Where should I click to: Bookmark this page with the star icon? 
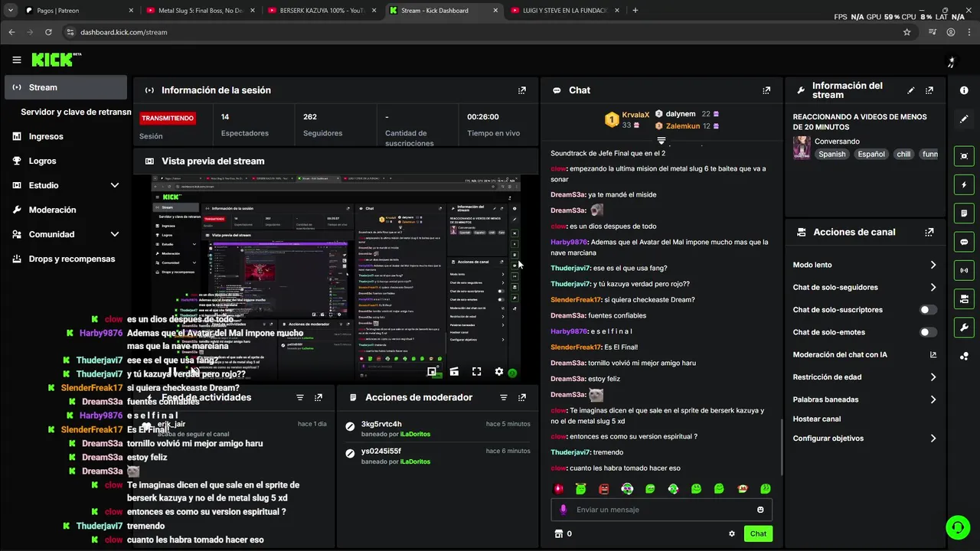[x=907, y=32]
